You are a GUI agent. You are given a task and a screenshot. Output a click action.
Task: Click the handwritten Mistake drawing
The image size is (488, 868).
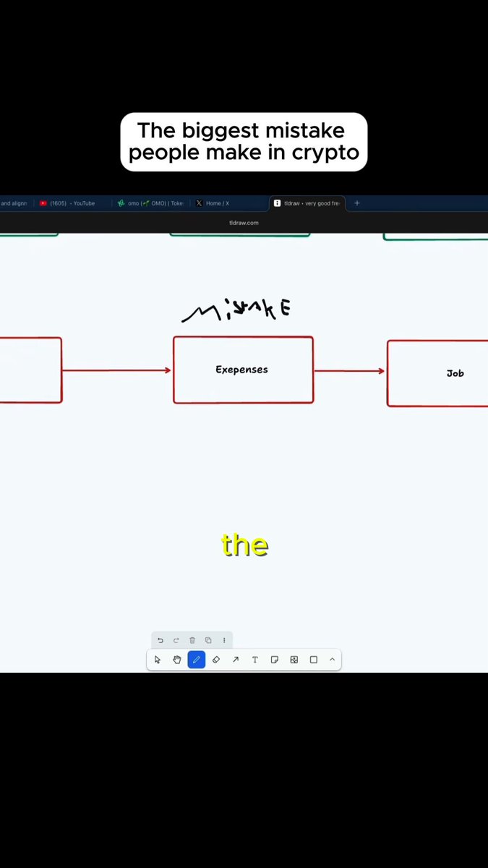(x=236, y=312)
